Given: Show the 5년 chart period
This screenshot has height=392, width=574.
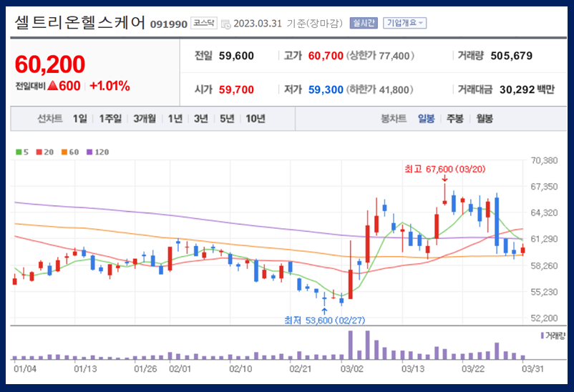Looking at the screenshot, I should [227, 119].
